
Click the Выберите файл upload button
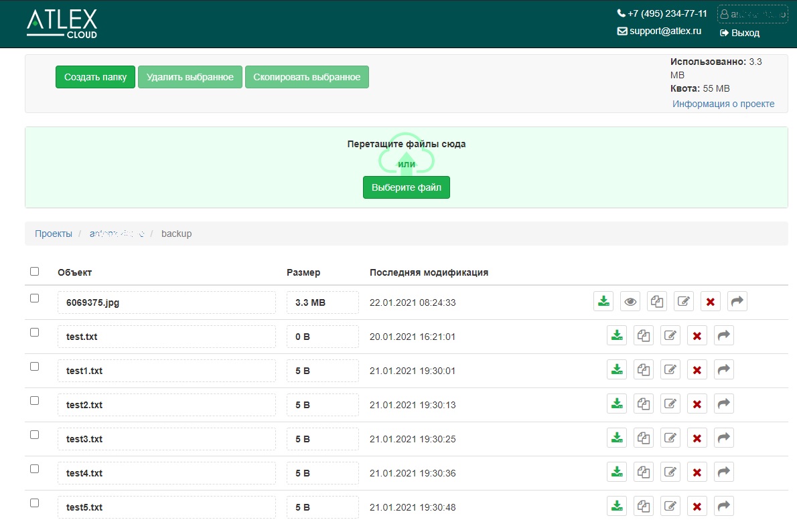[x=406, y=187]
